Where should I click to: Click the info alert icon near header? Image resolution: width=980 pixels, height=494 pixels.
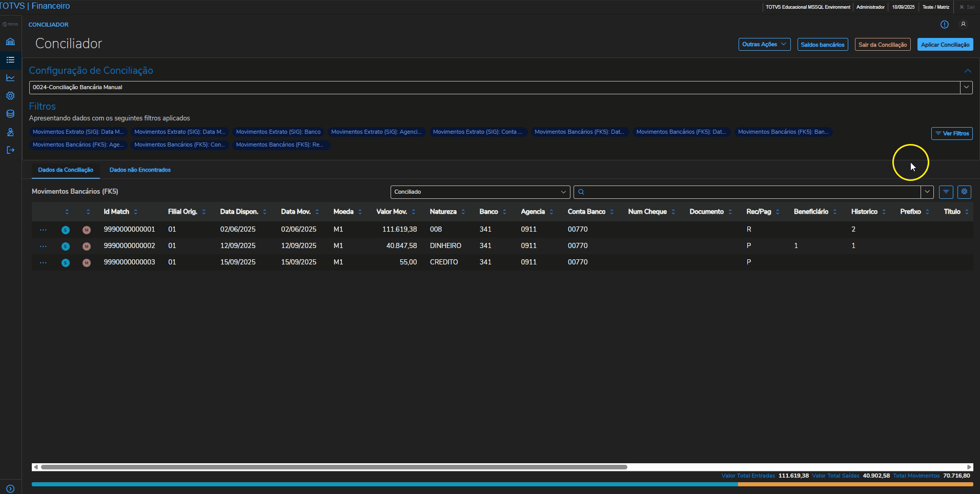point(945,25)
